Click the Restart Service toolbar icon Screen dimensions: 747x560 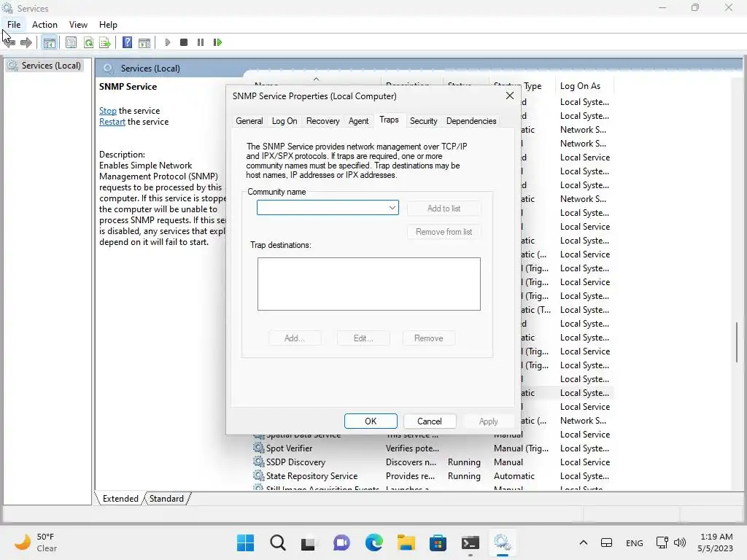point(217,42)
